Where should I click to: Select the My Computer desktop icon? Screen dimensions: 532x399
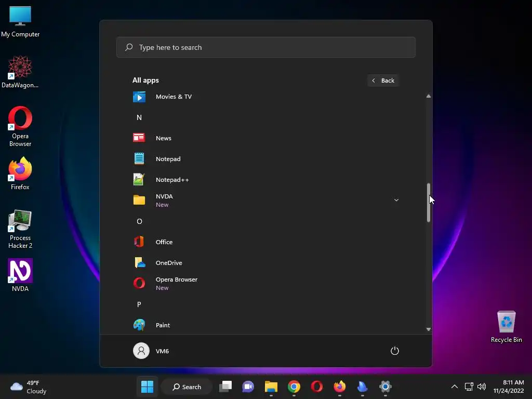(x=20, y=21)
